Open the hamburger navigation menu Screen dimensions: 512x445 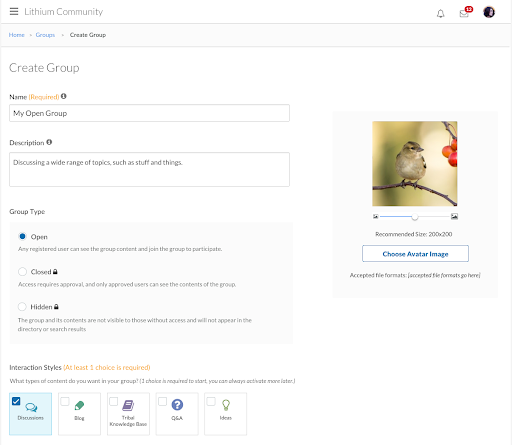coord(14,12)
